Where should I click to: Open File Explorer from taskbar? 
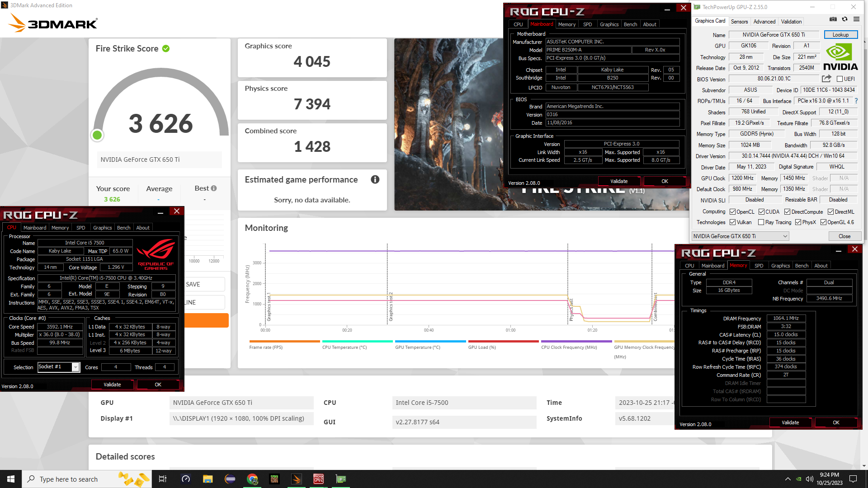pos(208,479)
